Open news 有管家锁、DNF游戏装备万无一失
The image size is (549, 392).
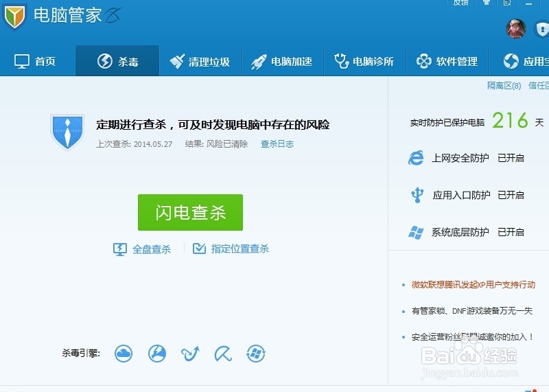(472, 311)
